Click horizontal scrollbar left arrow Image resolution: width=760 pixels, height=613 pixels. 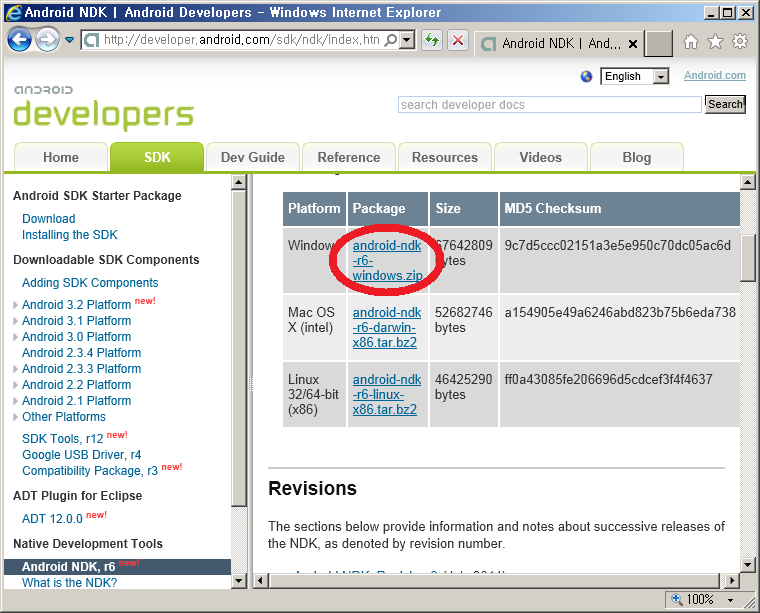[261, 580]
